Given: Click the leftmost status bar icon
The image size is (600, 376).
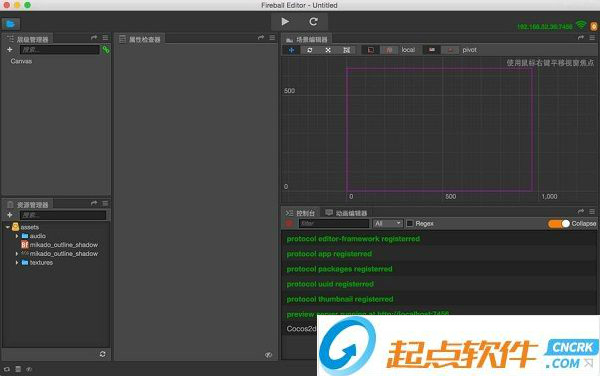Looking at the screenshot, I should pos(7,369).
